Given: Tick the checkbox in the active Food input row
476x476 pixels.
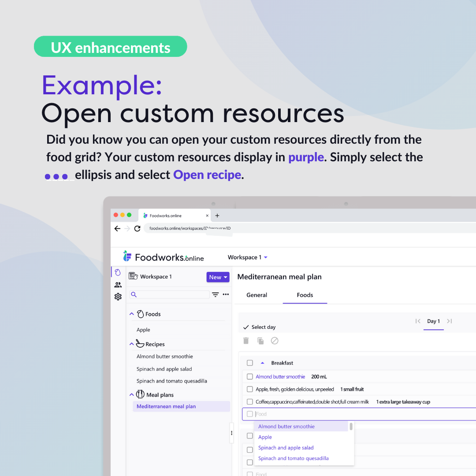Looking at the screenshot, I should coord(250,414).
